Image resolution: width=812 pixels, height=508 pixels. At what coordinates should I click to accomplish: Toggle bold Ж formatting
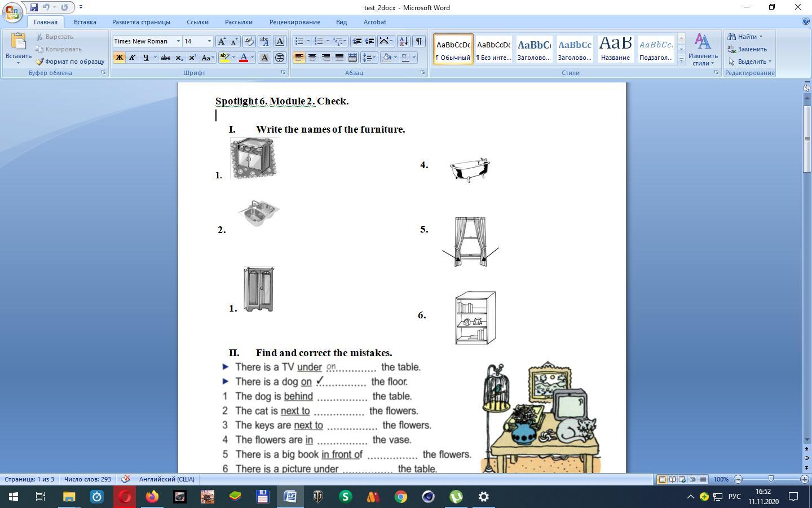(119, 58)
